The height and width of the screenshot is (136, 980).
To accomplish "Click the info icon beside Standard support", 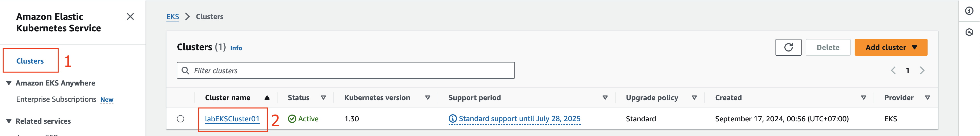I will pyautogui.click(x=452, y=119).
